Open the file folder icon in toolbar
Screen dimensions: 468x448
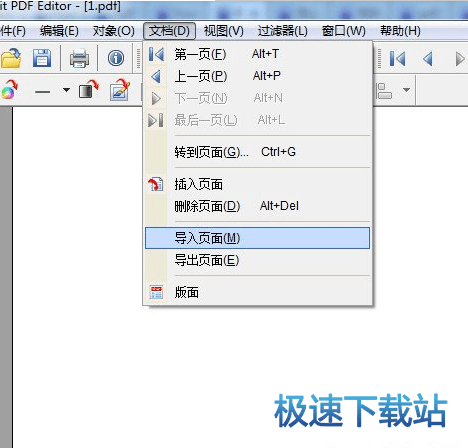click(x=11, y=58)
